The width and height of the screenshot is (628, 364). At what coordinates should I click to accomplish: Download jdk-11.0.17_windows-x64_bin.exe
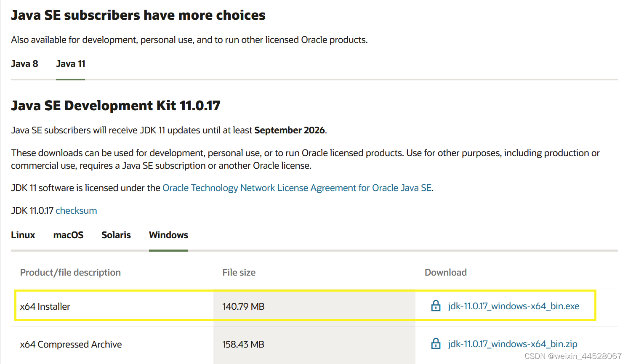(514, 306)
